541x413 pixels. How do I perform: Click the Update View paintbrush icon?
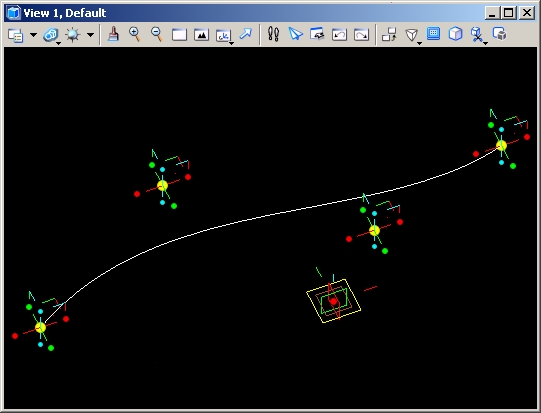(113, 35)
